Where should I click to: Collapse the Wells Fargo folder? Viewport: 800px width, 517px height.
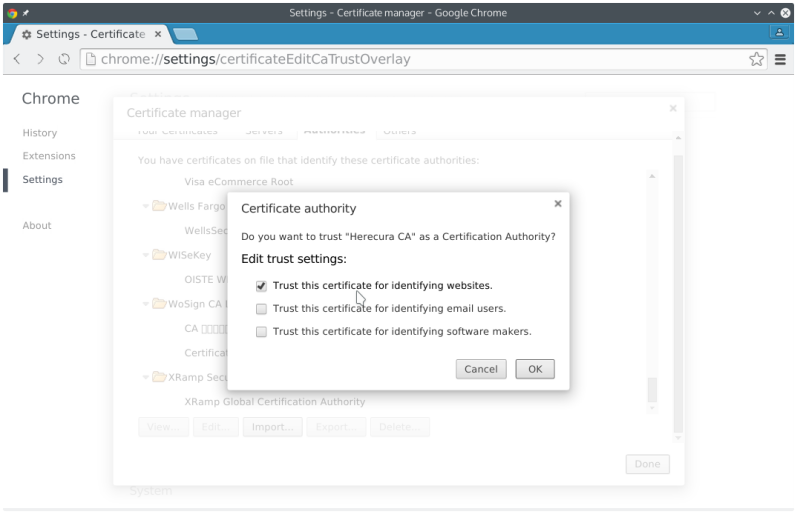146,207
